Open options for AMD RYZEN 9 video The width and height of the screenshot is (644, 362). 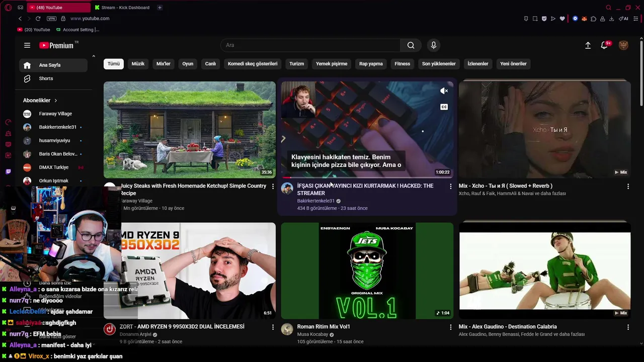tap(273, 327)
